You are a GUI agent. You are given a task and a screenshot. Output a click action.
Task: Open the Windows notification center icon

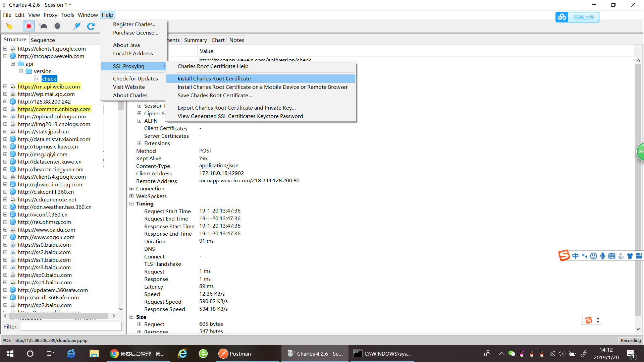(631, 354)
